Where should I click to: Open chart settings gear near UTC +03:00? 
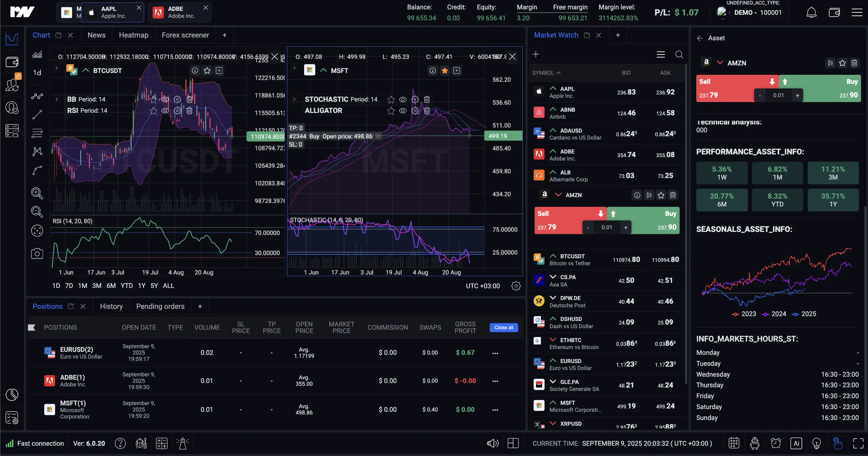[516, 286]
